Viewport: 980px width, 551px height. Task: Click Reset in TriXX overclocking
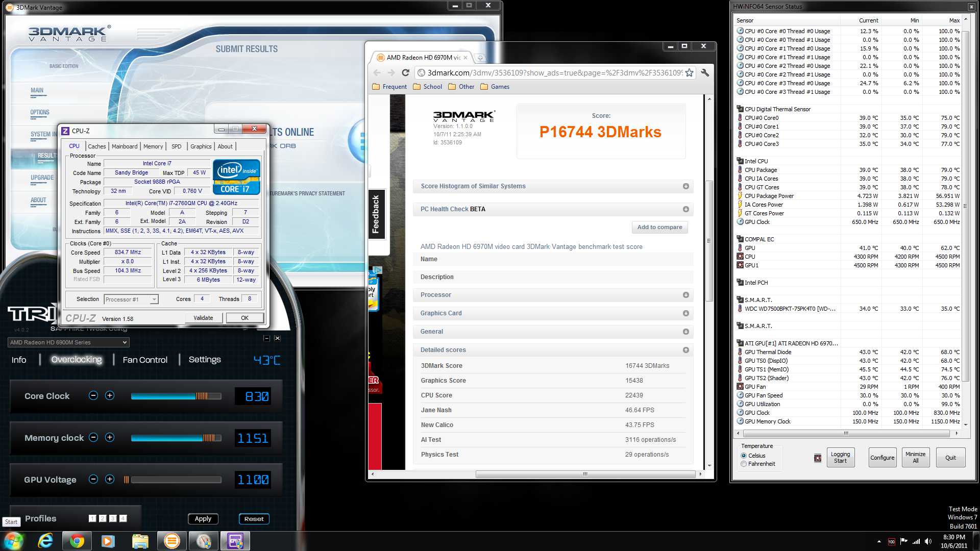254,519
